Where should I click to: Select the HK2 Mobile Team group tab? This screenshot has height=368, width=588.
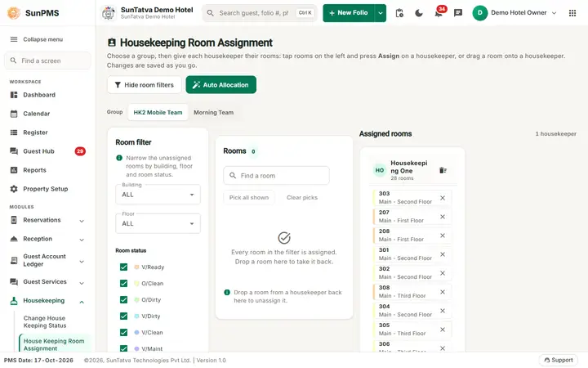(x=158, y=112)
